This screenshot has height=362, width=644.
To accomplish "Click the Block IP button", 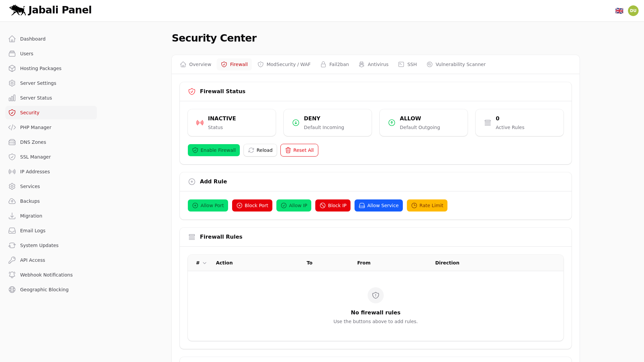I will pyautogui.click(x=333, y=205).
